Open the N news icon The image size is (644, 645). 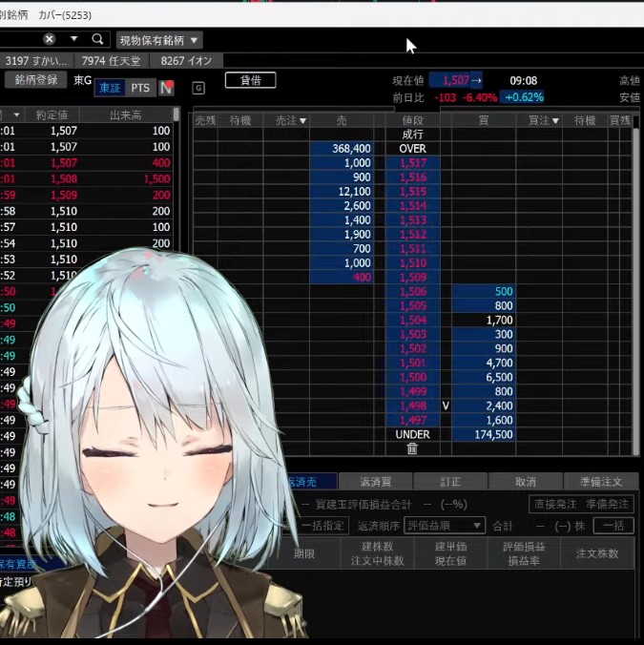(167, 88)
